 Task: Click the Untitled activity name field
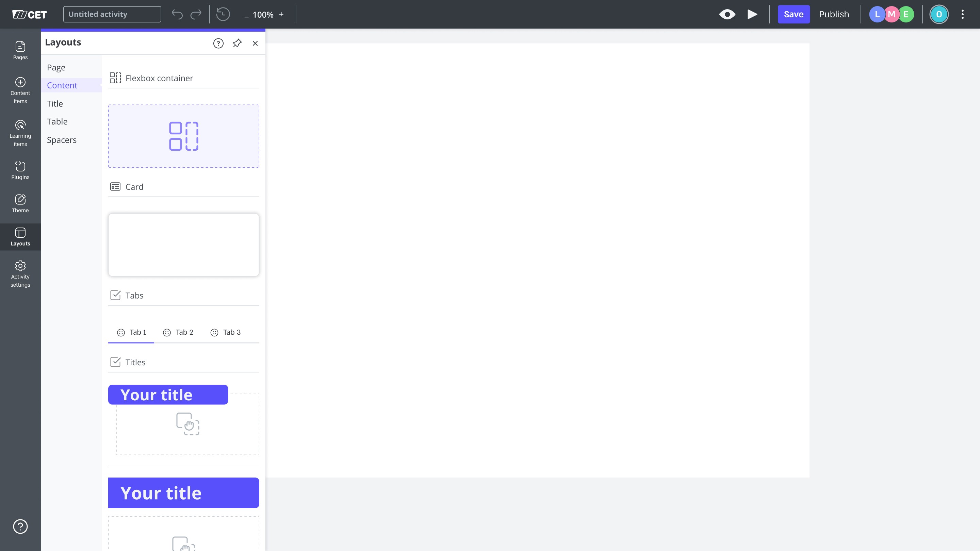[112, 14]
